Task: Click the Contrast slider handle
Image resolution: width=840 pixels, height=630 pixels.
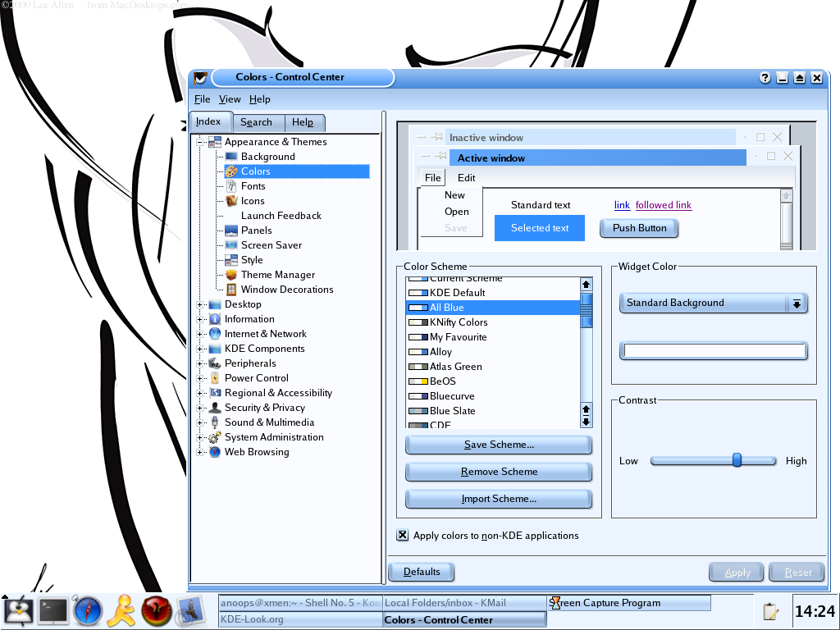Action: pos(737,460)
